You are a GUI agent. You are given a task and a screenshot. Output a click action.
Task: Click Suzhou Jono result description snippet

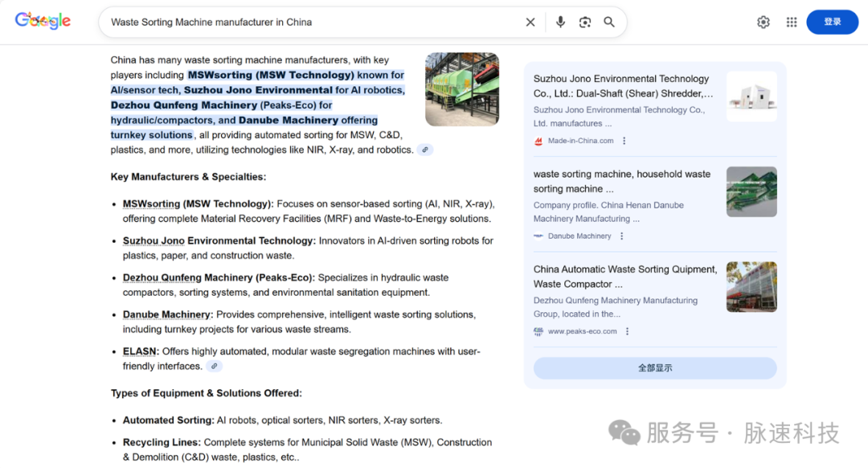coord(619,117)
